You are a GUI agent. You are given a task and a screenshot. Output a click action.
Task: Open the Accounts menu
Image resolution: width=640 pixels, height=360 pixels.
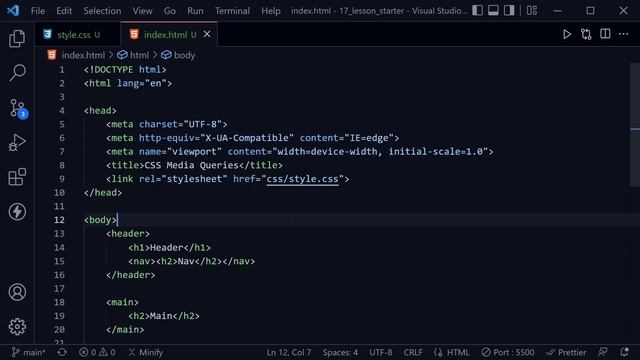17,292
